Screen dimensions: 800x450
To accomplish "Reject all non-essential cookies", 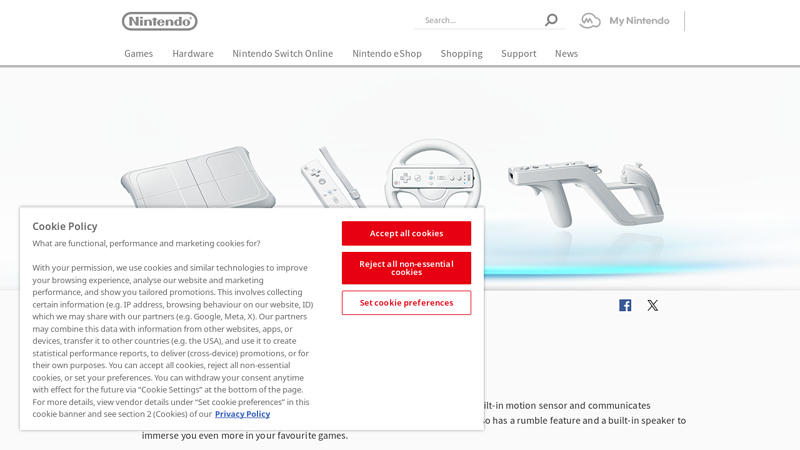I will 407,268.
